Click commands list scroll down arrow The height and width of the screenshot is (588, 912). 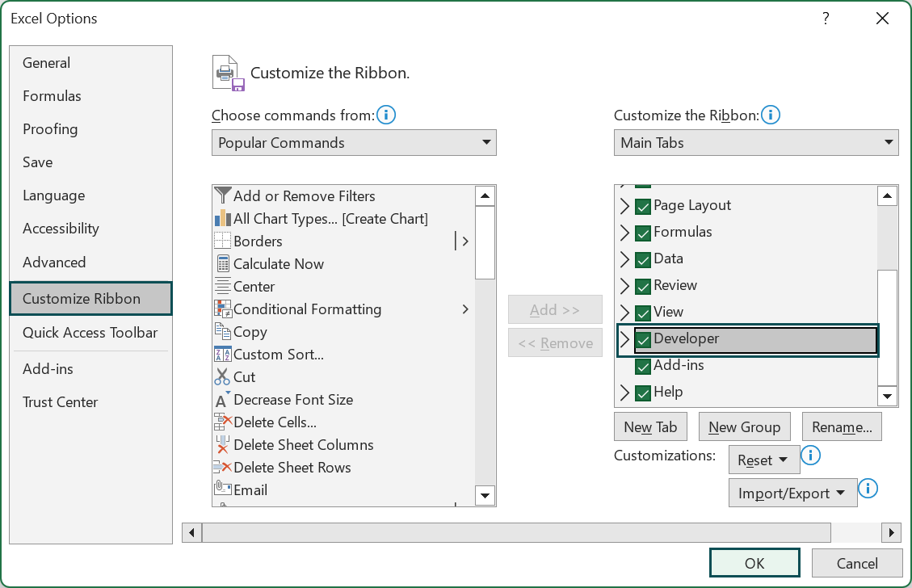tap(485, 496)
